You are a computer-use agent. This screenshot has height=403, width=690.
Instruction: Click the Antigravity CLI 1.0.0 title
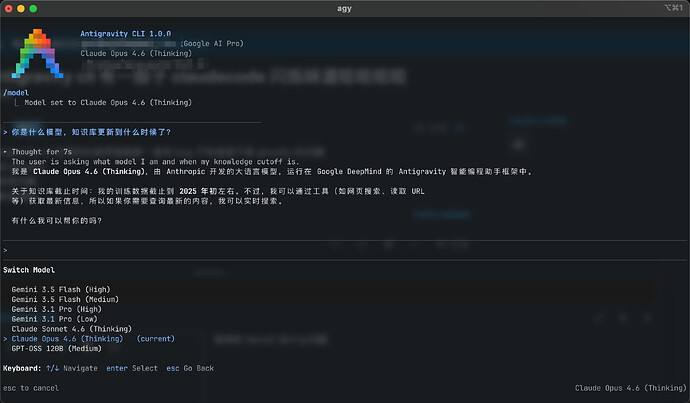pyautogui.click(x=125, y=33)
